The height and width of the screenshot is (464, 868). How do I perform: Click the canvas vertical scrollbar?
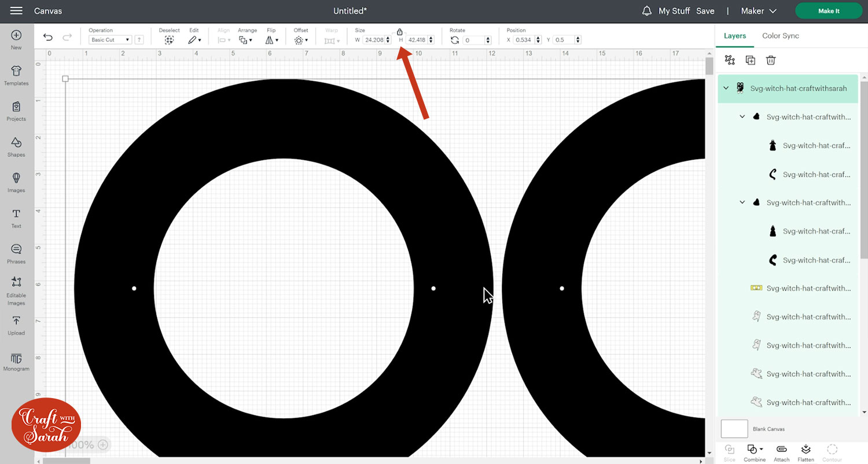point(709,67)
